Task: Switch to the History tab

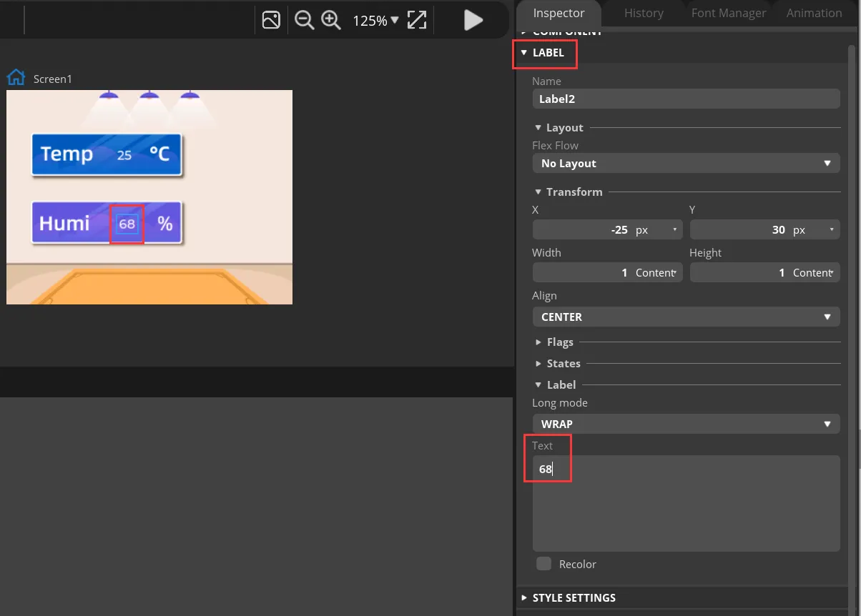Action: (x=644, y=13)
